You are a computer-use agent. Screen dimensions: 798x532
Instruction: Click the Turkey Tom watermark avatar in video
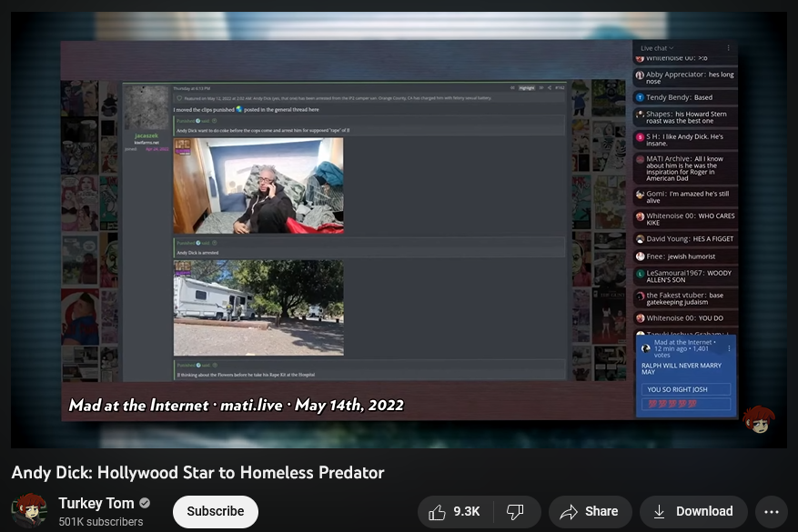point(759,419)
